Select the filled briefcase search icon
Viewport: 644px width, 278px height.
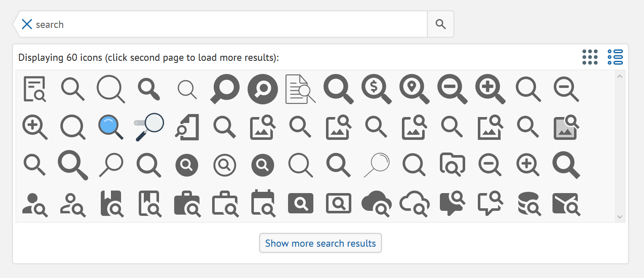pos(187,204)
